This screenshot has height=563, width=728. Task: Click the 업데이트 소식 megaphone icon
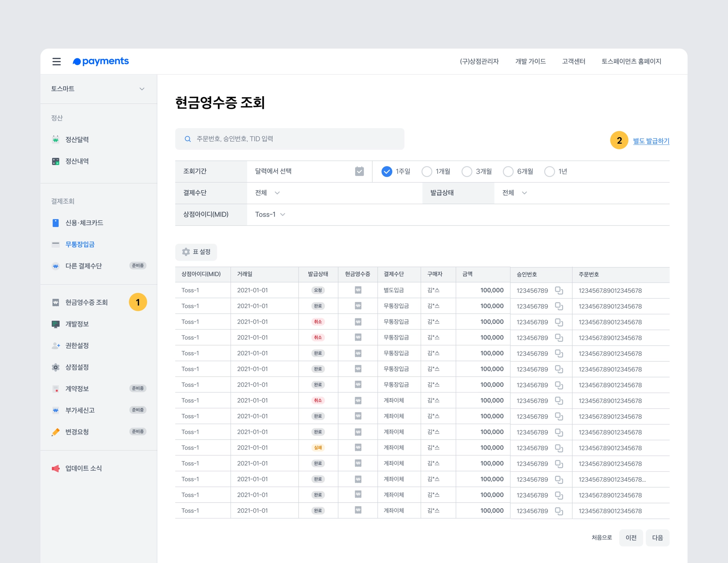[x=56, y=468]
